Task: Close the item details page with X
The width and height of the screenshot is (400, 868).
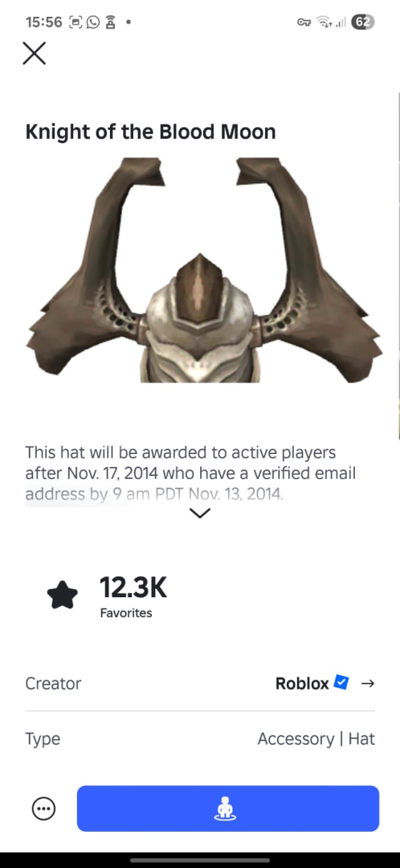Action: [35, 54]
